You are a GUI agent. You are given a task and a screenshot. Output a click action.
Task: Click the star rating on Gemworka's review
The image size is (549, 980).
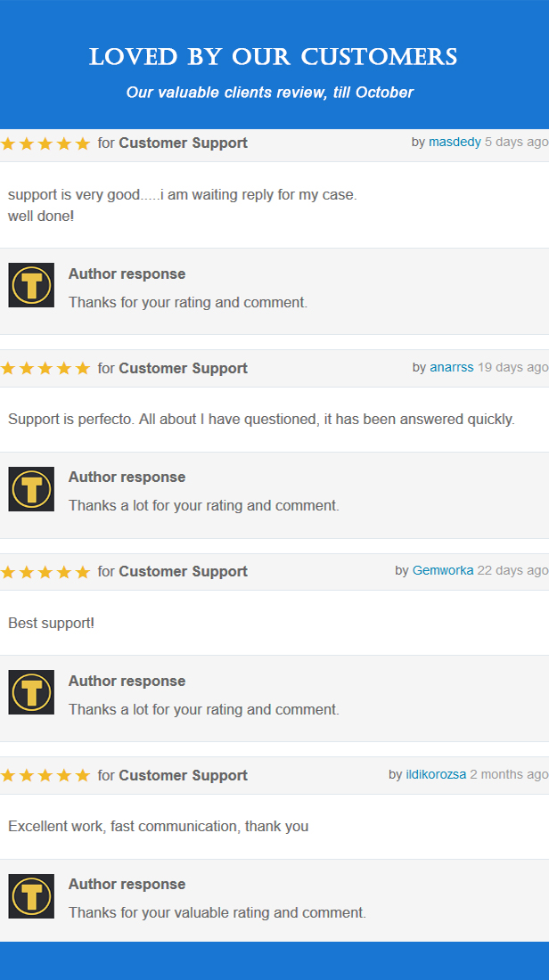click(45, 572)
